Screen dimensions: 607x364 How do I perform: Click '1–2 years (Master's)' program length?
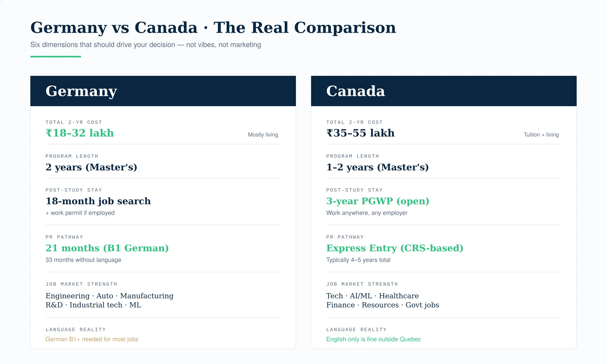(378, 167)
